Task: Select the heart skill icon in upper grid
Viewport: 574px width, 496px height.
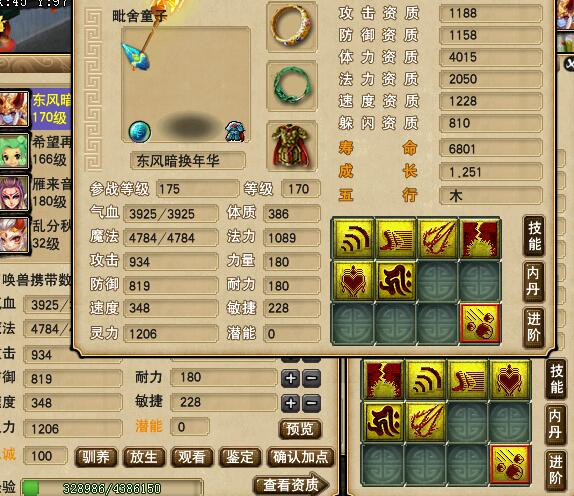Action: click(x=353, y=281)
